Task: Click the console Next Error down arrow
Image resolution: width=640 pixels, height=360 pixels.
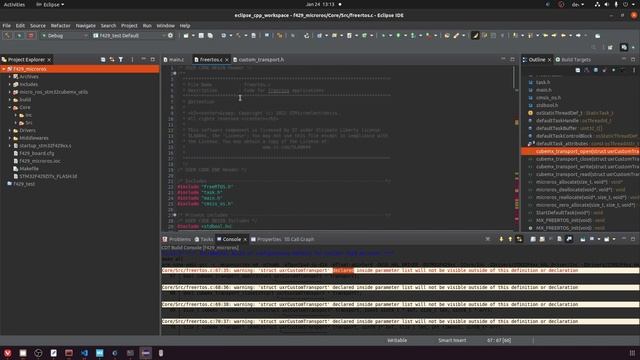Action: click(501, 239)
